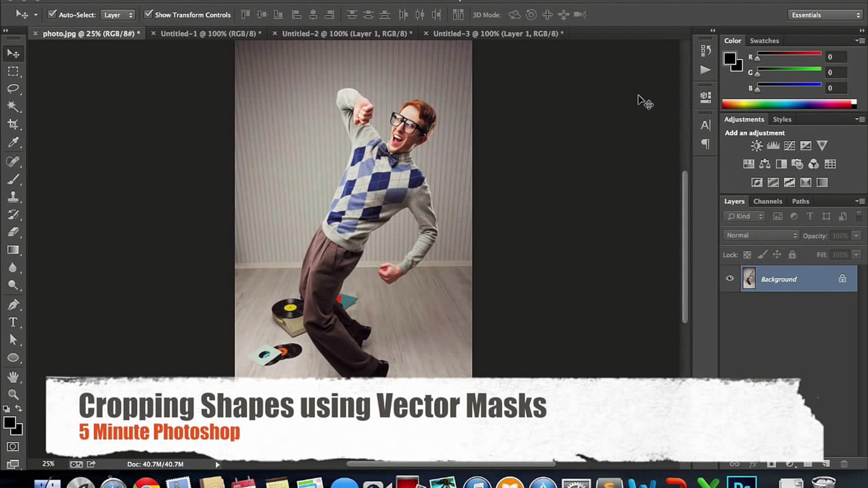868x488 pixels.
Task: Select the Clone Stamp tool
Action: click(x=13, y=197)
